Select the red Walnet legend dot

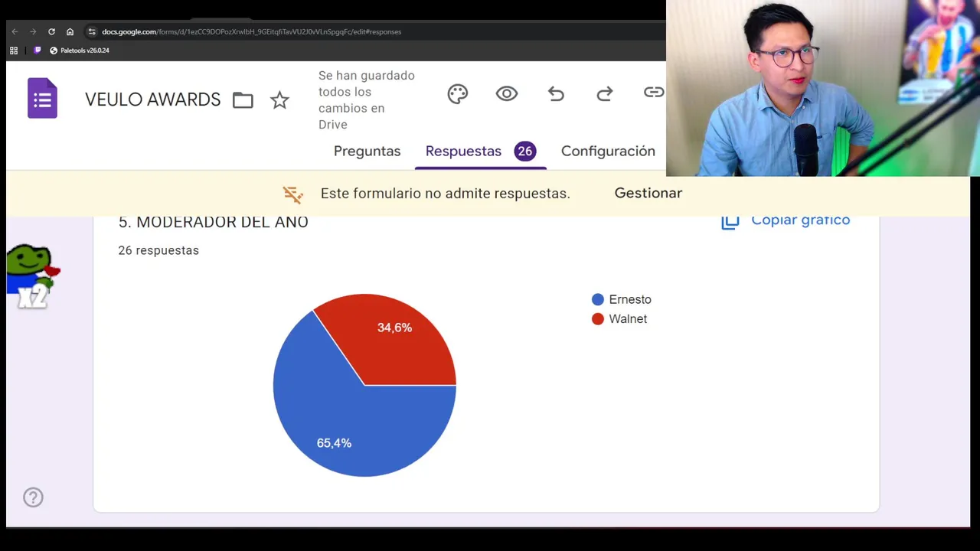pos(598,319)
